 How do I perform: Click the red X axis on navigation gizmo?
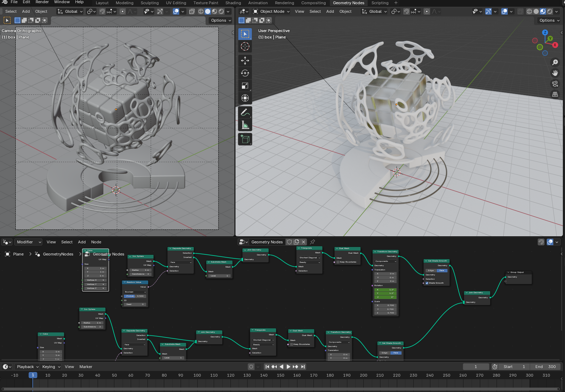click(555, 45)
